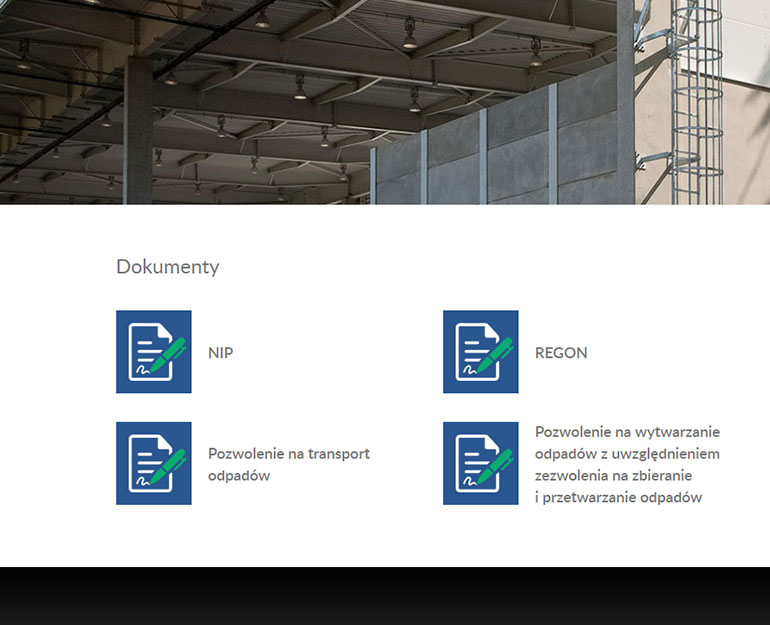Open 'Pozwolenie na transport odpadów' link

point(289,464)
